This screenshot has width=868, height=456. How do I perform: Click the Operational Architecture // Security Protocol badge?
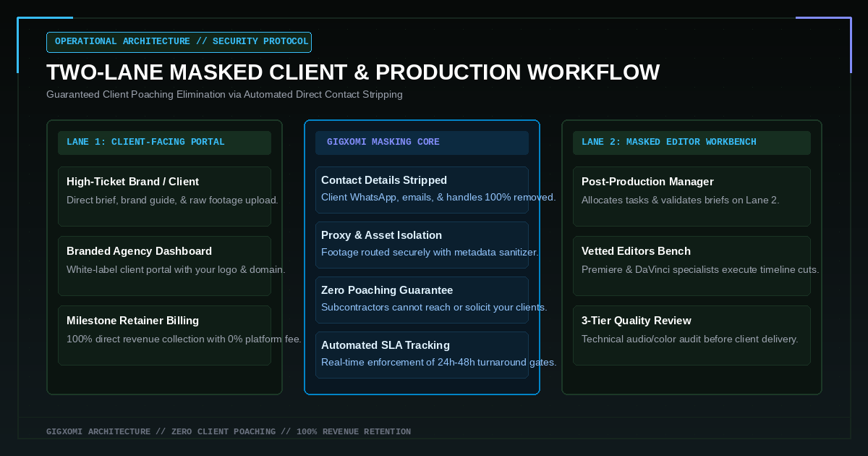(179, 42)
